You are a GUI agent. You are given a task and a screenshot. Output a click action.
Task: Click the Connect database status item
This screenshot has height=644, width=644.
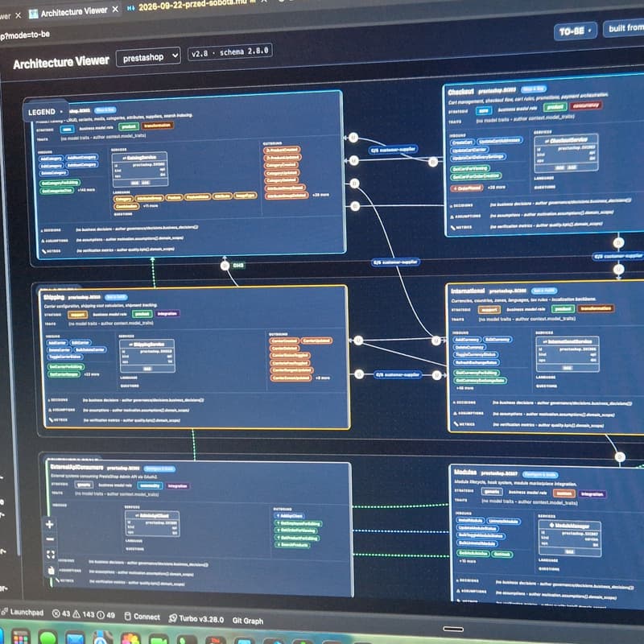point(142,617)
